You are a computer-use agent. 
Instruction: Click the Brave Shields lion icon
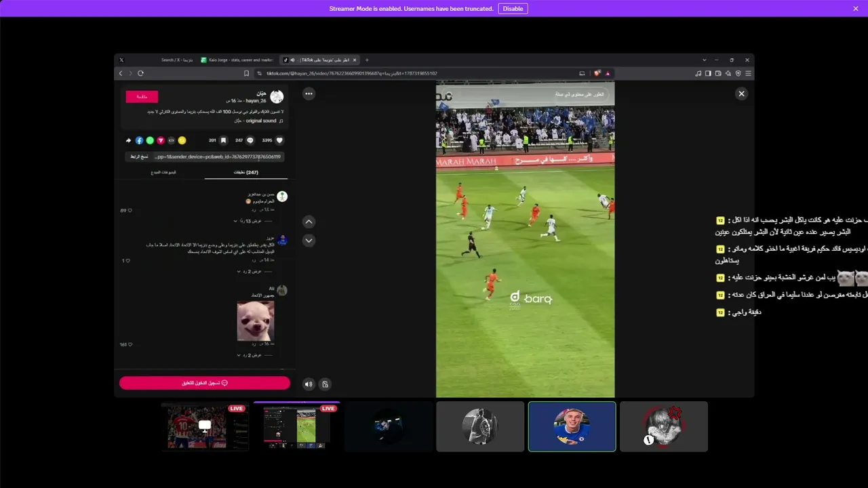point(597,73)
